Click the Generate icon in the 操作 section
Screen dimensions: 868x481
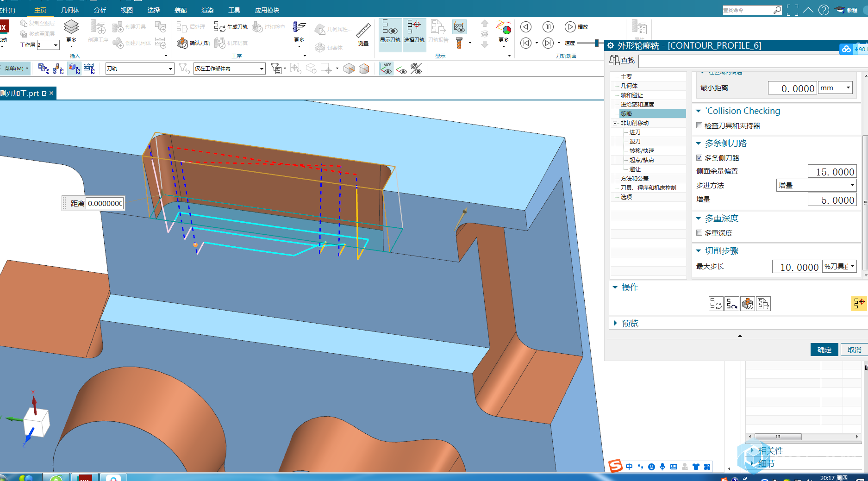click(x=716, y=304)
